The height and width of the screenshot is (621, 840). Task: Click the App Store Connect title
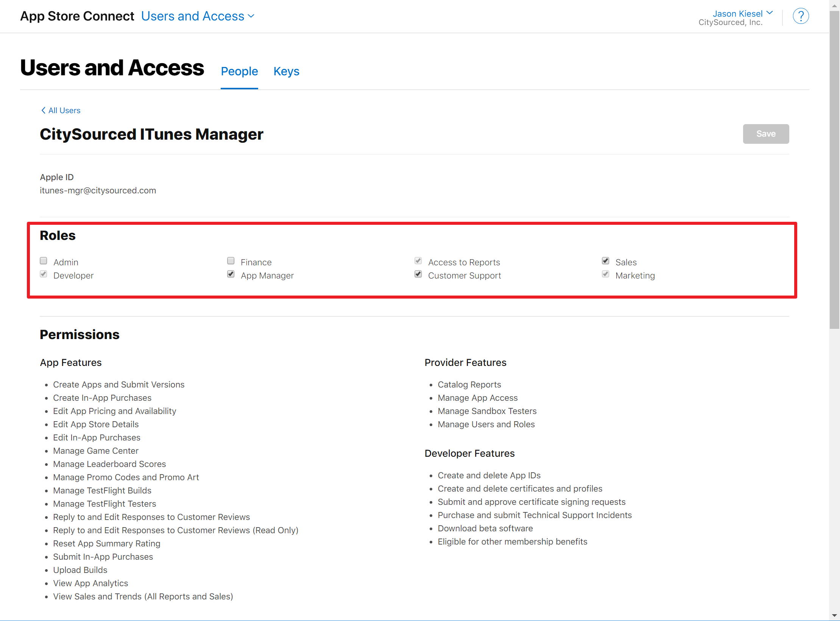(77, 16)
